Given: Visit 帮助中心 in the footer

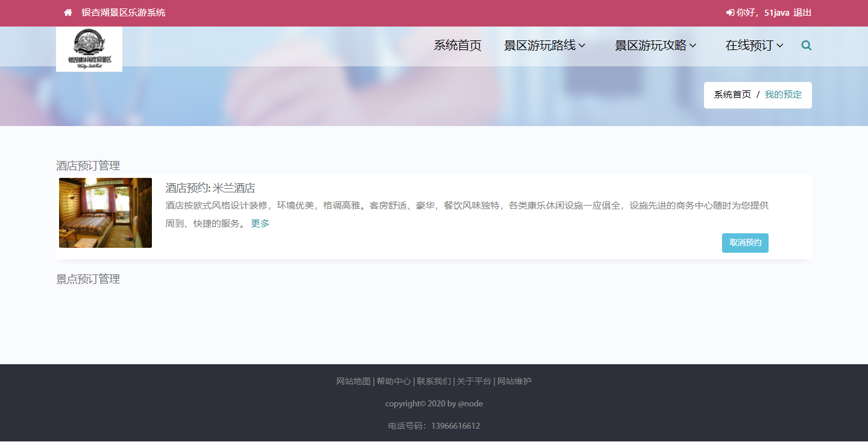Looking at the screenshot, I should point(394,381).
